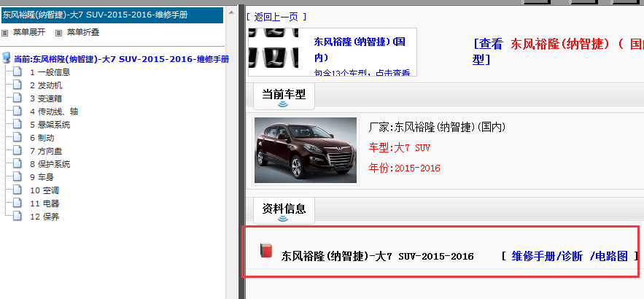Click the page icon for 2 发动机
Screen dimensions: 644x299
17,85
